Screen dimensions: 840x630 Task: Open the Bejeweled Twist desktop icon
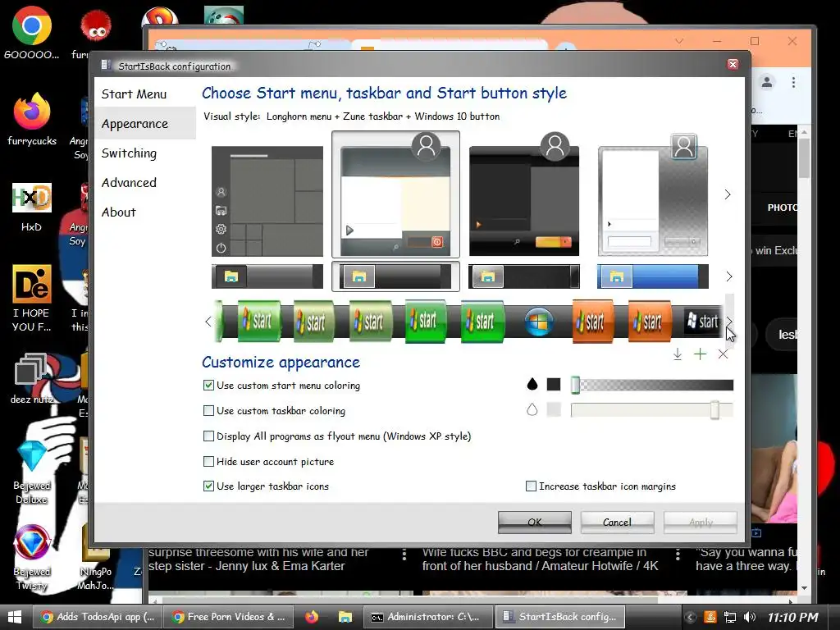pyautogui.click(x=32, y=558)
